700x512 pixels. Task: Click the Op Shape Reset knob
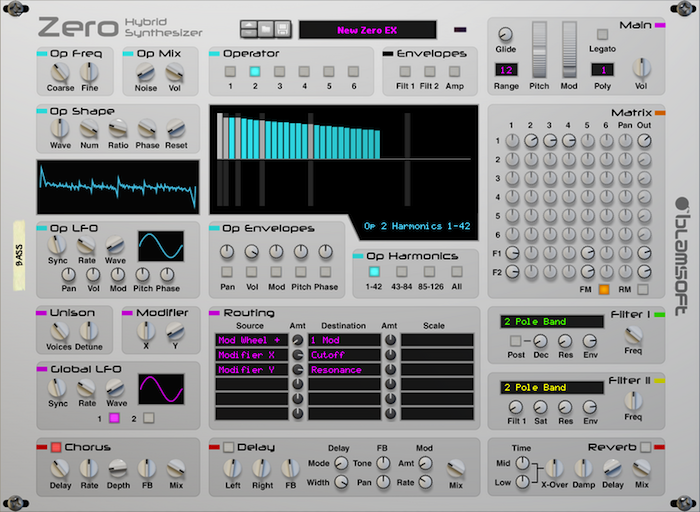pos(176,129)
